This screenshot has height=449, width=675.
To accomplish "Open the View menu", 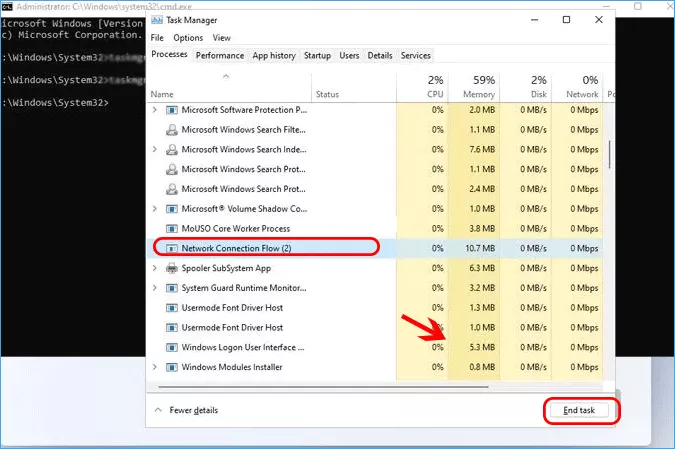I will coord(222,38).
